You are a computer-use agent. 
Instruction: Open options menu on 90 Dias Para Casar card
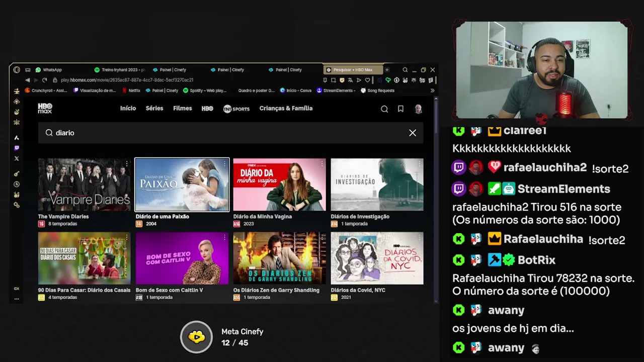pos(127,238)
